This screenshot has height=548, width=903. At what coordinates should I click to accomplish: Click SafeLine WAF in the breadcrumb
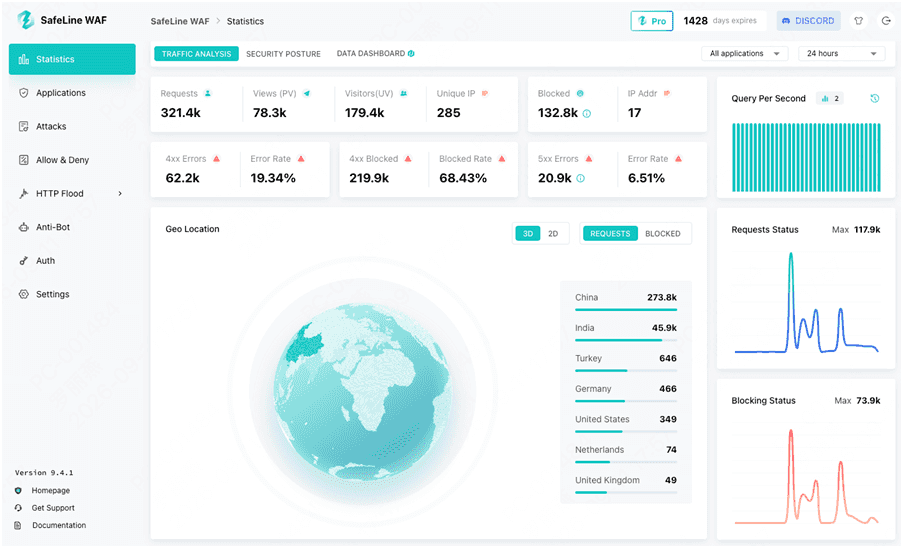point(180,21)
